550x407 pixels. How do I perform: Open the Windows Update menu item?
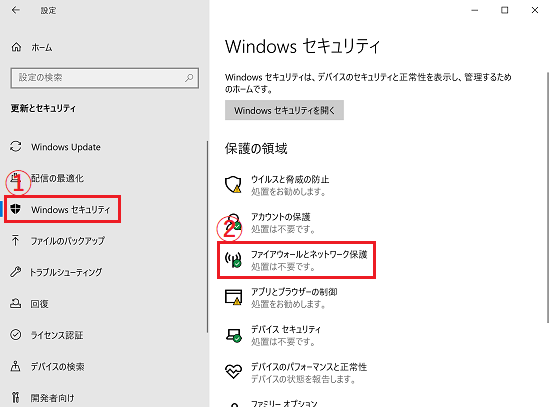pyautogui.click(x=66, y=147)
